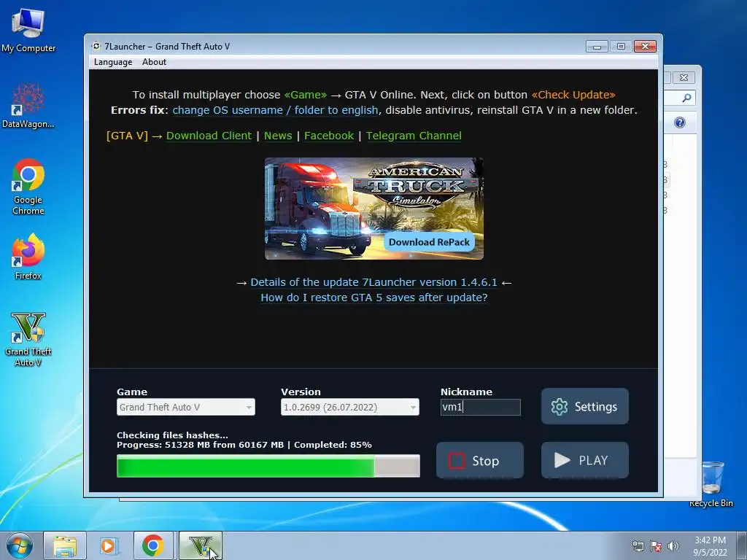Open the Windows Start menu

point(20,545)
